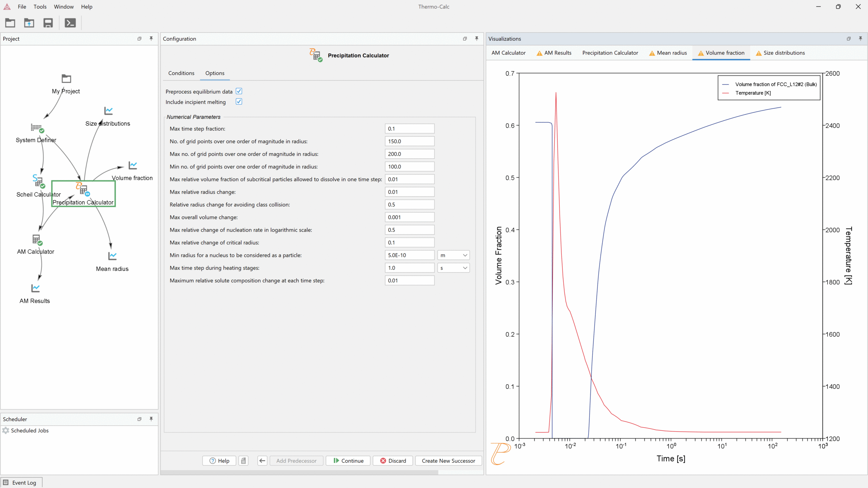Undock the Configuration panel
The width and height of the screenshot is (868, 488).
tap(465, 39)
